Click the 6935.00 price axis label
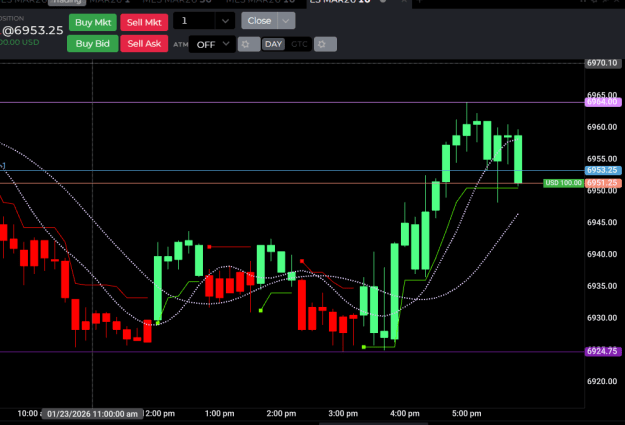The image size is (625, 425). 602,286
